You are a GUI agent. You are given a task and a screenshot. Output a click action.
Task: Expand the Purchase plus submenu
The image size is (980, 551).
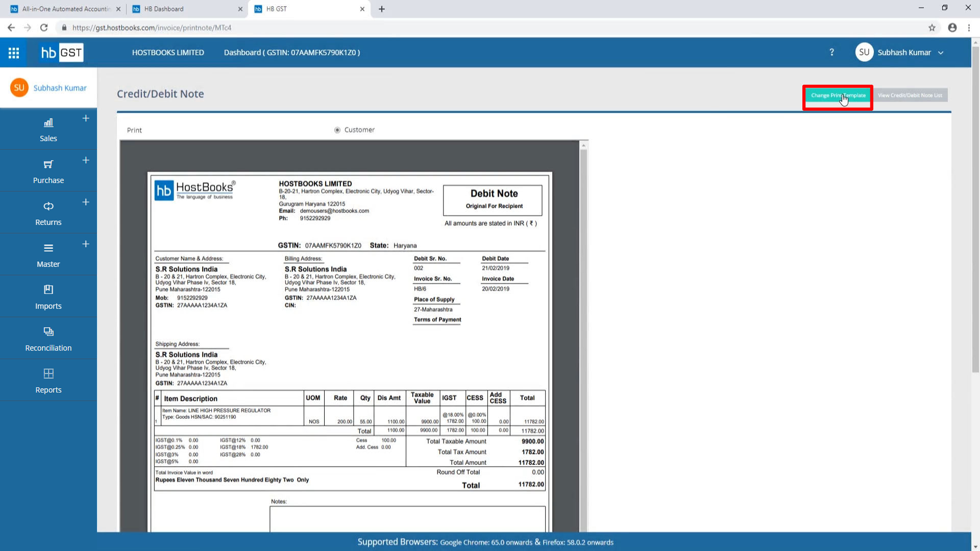coord(86,160)
